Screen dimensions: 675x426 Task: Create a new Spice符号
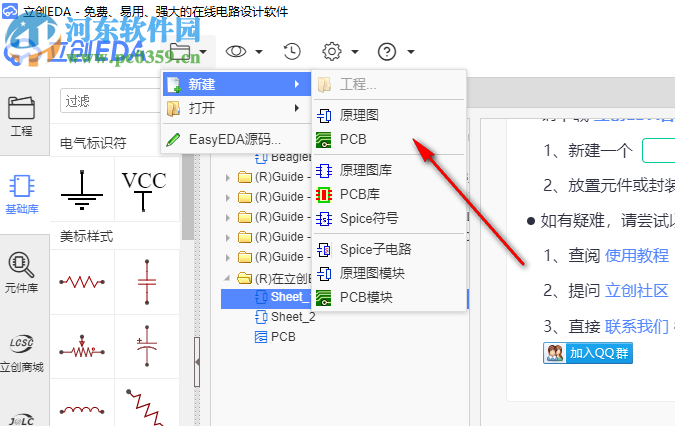tap(390, 219)
